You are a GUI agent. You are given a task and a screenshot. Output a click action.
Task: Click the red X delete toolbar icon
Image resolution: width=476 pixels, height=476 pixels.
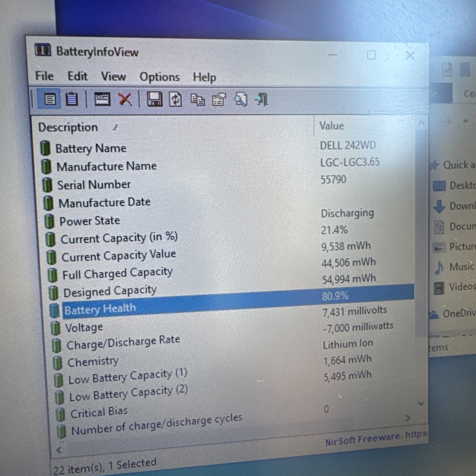click(125, 99)
